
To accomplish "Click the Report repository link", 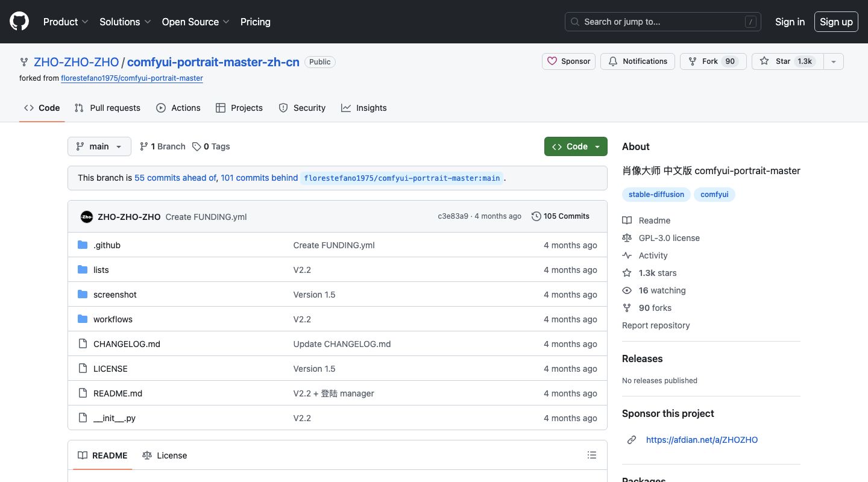I will click(x=656, y=325).
